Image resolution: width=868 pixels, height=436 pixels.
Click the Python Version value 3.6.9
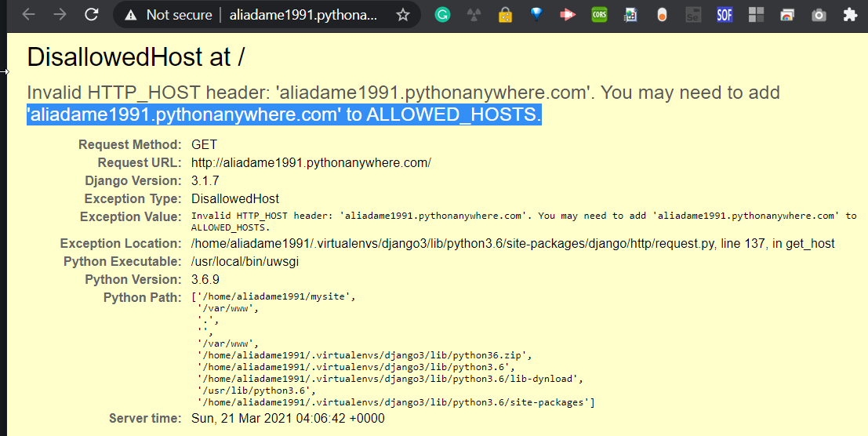pos(205,279)
